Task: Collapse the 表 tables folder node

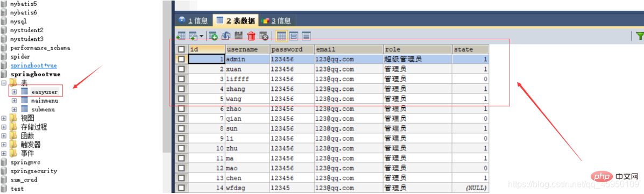Action: tap(4, 83)
